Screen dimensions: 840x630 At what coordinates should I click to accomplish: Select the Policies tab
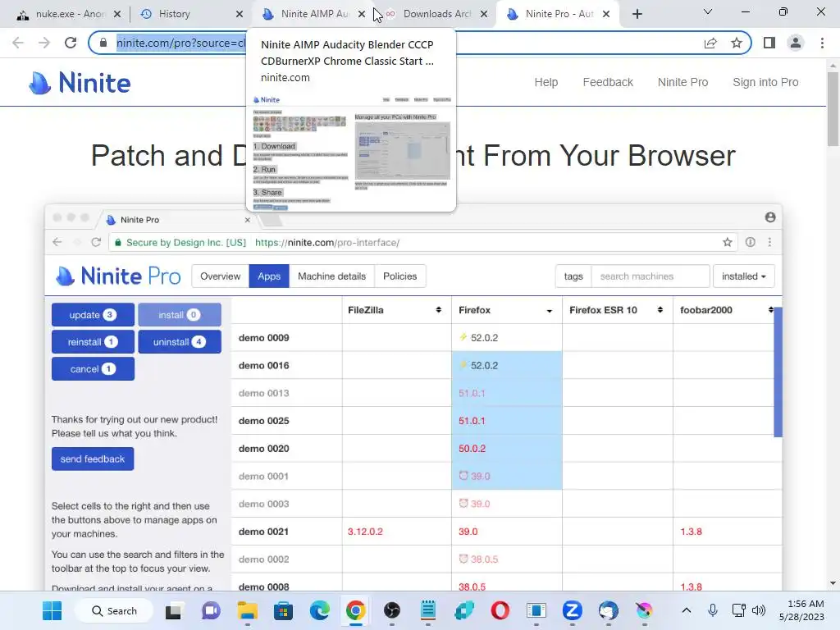click(x=399, y=276)
